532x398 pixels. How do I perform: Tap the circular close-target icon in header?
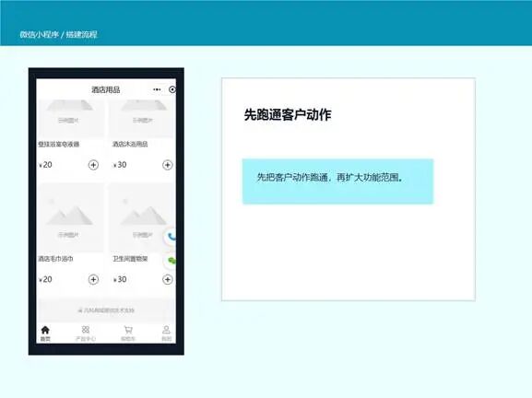tap(172, 89)
